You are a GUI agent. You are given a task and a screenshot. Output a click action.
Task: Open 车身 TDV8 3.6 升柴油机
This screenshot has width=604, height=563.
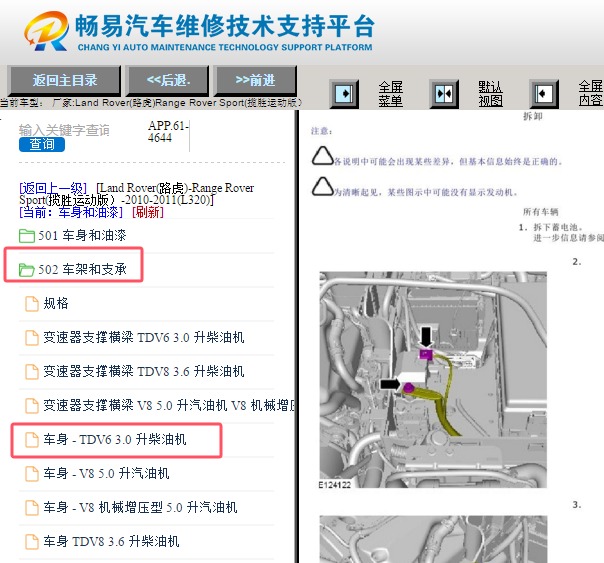click(111, 541)
